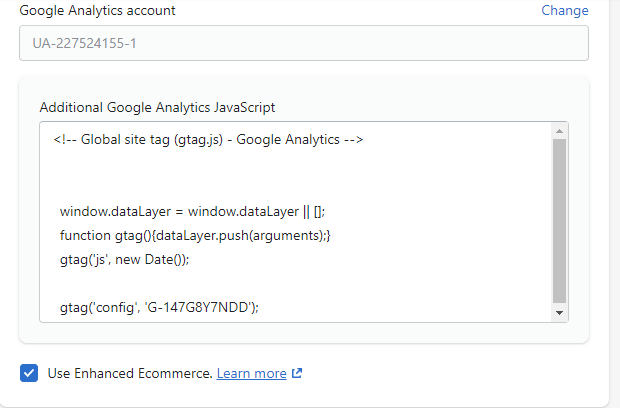Place cursor on the window.dataLayer line
Viewport: 620px width, 408px height.
192,211
